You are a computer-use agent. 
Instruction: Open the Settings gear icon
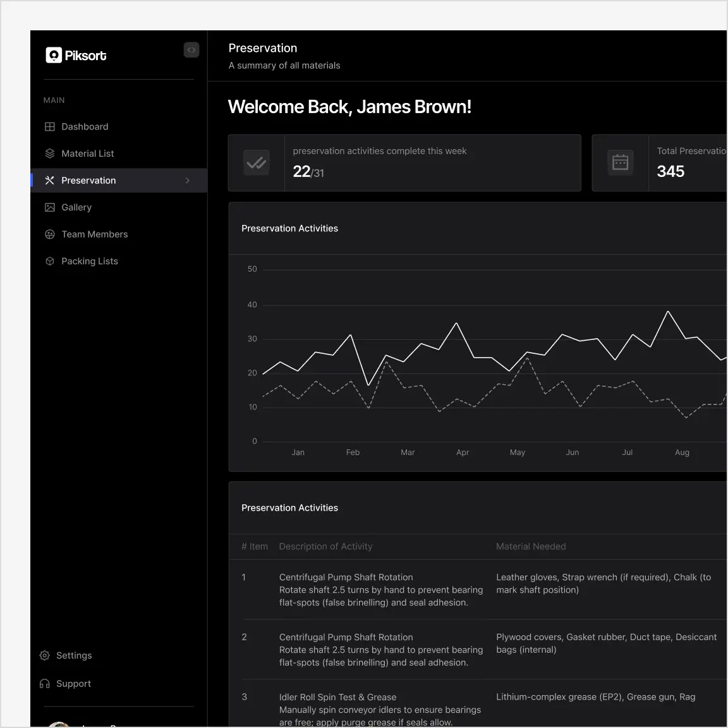44,655
